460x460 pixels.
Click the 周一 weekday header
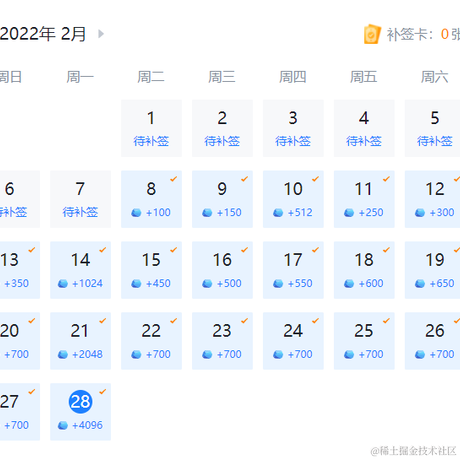pos(80,77)
